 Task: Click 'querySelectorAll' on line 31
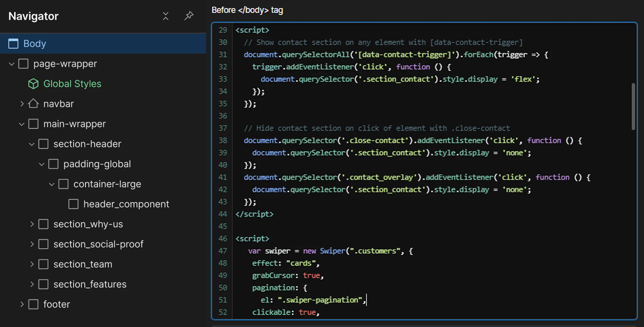[316, 54]
